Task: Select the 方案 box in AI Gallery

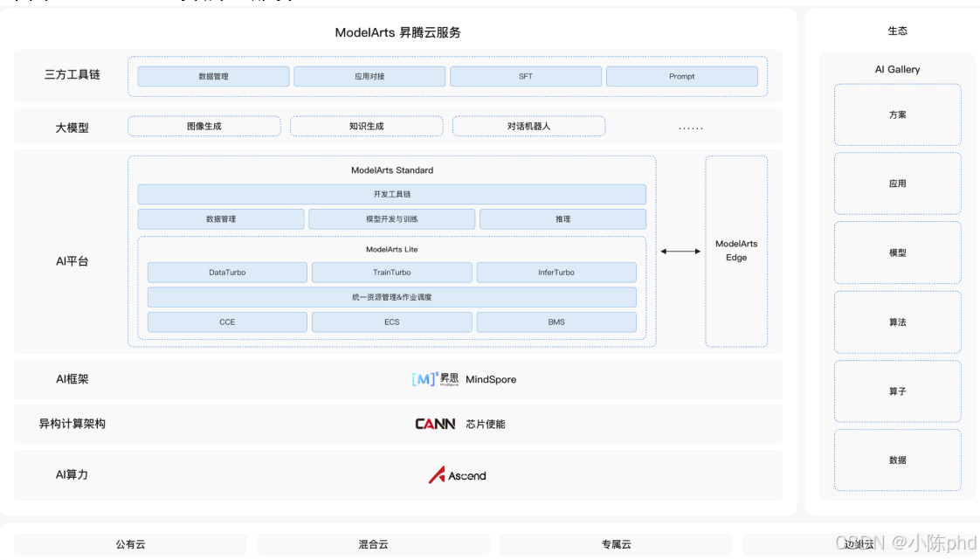Action: click(898, 115)
